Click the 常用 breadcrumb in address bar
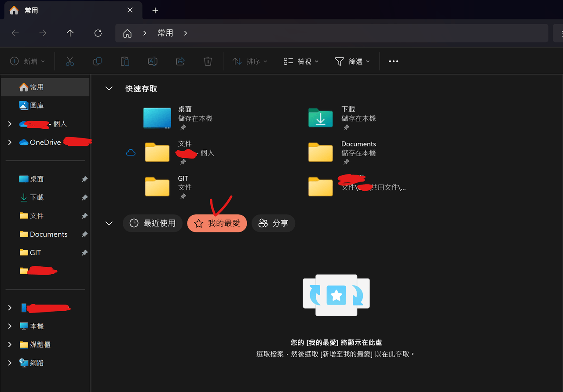The width and height of the screenshot is (563, 392). 165,33
